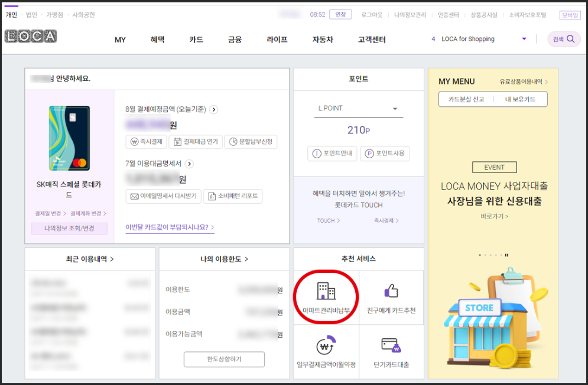Screen dimensions: 588x385
Task: Click the SK매직 card image
Action: [x=69, y=138]
